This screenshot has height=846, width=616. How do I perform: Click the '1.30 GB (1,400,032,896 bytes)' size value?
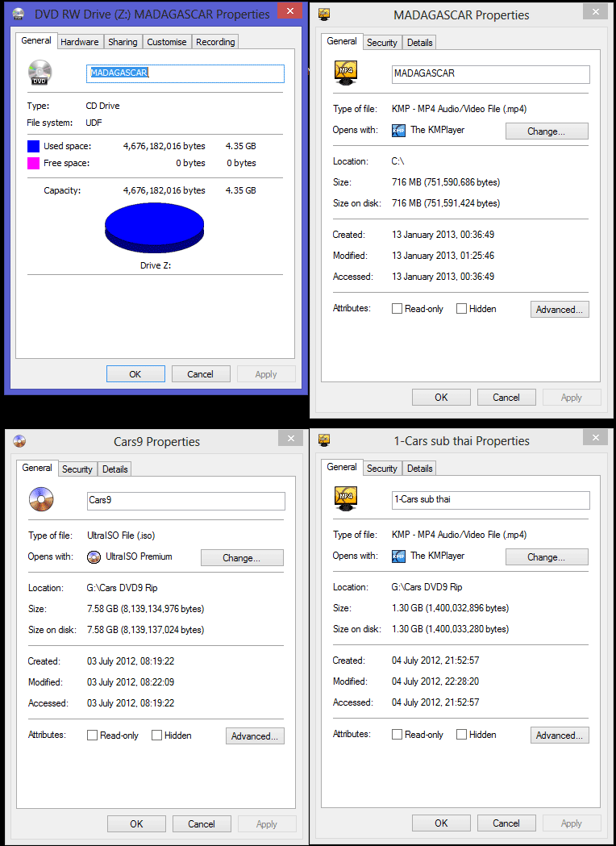451,608
